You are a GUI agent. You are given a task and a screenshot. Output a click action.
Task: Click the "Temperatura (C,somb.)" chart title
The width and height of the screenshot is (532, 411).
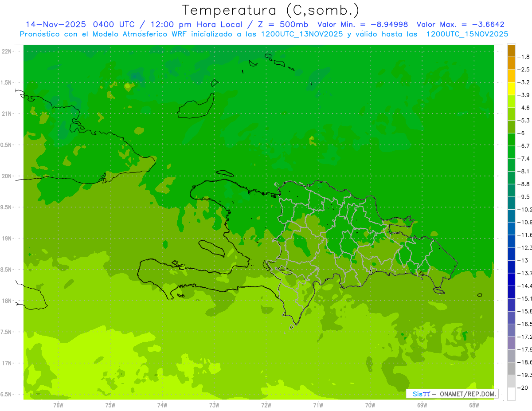(x=271, y=10)
